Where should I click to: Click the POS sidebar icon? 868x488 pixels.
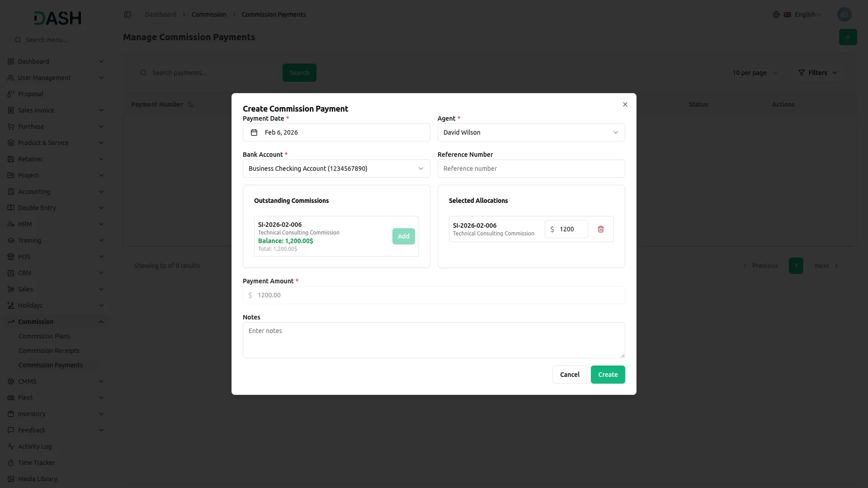(x=11, y=257)
